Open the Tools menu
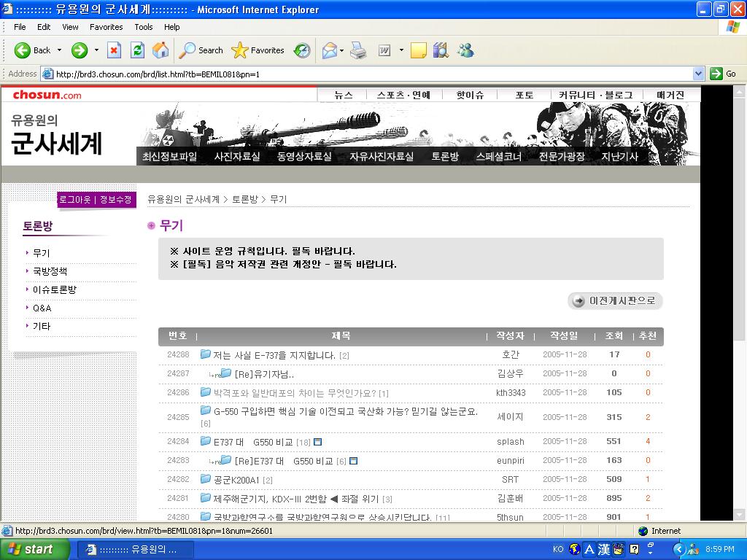The image size is (747, 560). click(x=143, y=27)
